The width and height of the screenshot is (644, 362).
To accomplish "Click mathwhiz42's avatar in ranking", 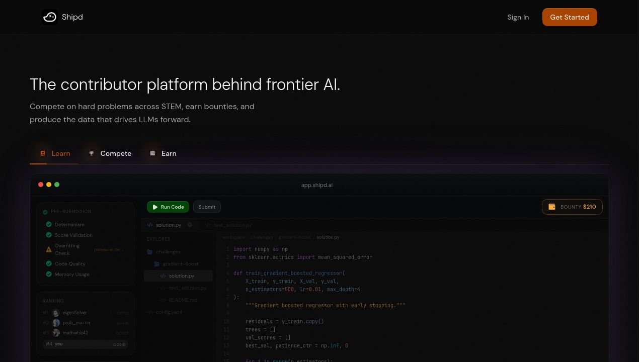I will coord(56,333).
